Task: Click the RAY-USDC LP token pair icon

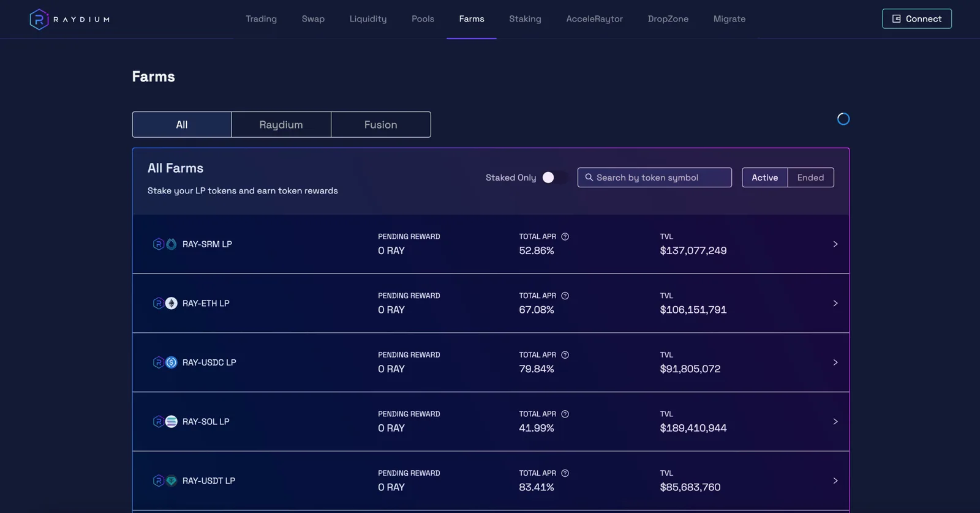Action: tap(165, 362)
